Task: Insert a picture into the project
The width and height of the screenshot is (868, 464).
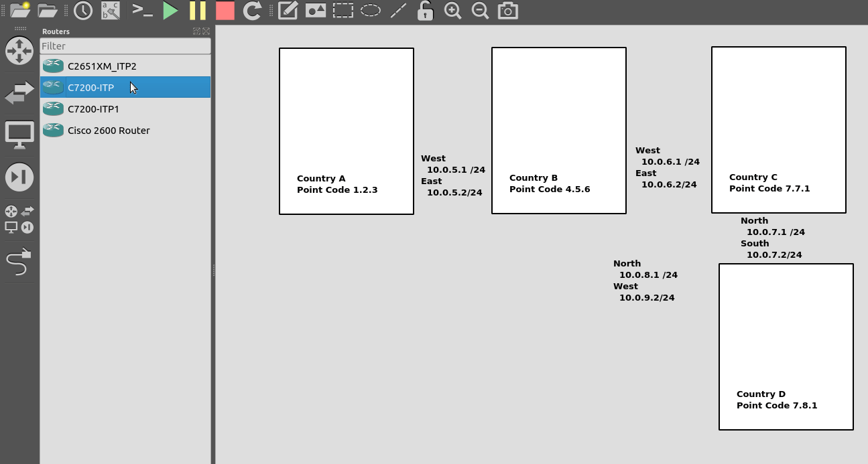Action: (315, 11)
